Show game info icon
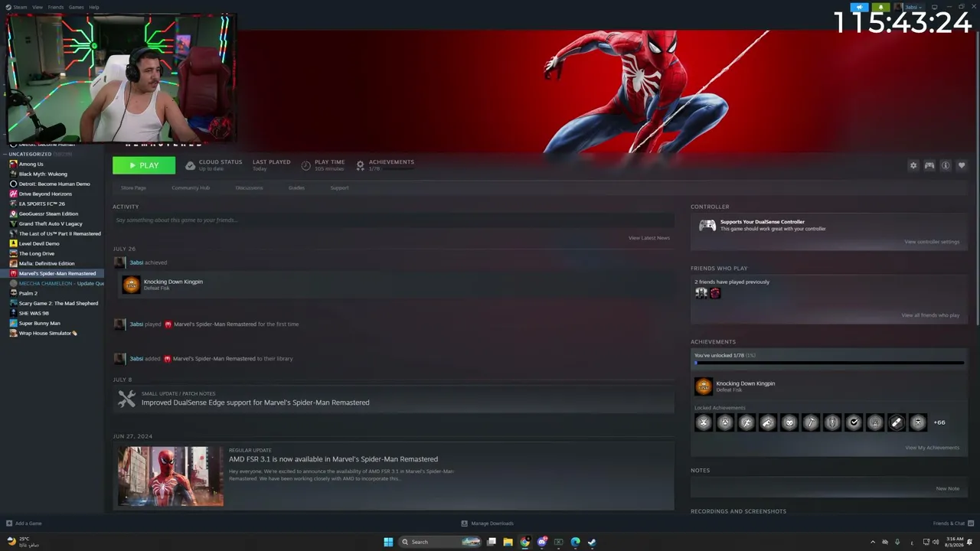Screen dimensions: 980x551 [946, 165]
